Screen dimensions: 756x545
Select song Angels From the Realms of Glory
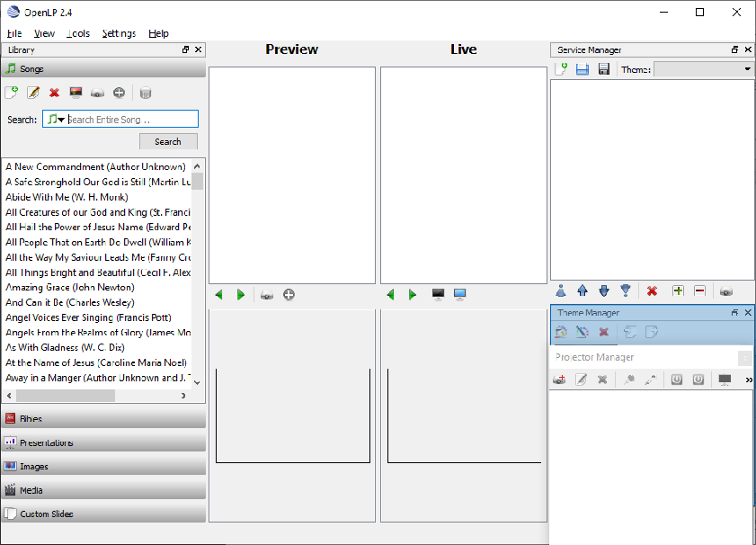pos(98,332)
